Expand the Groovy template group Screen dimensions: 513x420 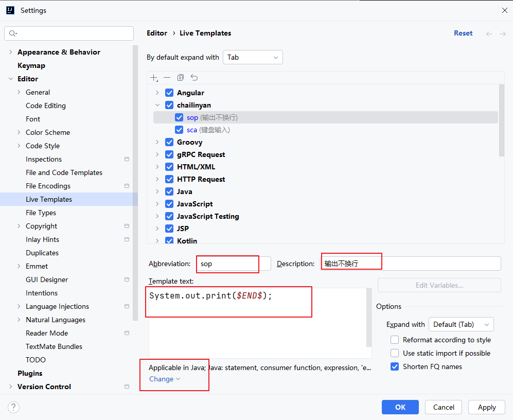tap(157, 142)
